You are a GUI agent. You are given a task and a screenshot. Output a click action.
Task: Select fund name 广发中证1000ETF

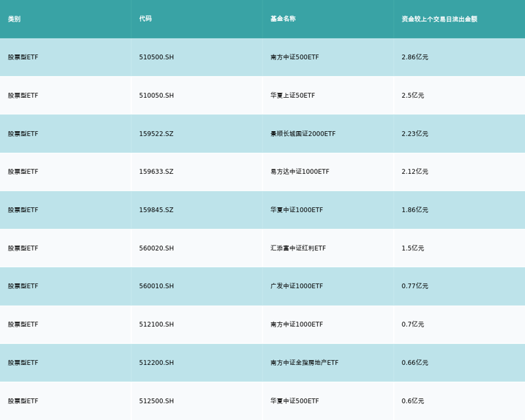click(x=297, y=286)
